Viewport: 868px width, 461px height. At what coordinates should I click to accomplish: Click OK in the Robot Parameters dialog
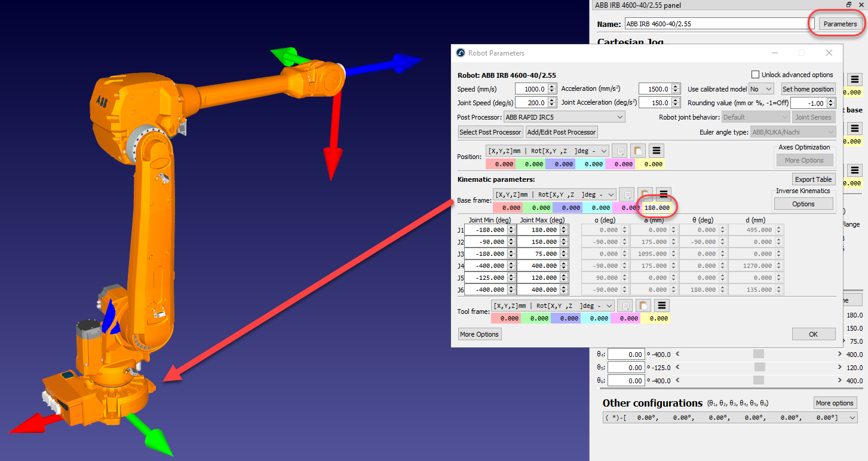pyautogui.click(x=813, y=334)
